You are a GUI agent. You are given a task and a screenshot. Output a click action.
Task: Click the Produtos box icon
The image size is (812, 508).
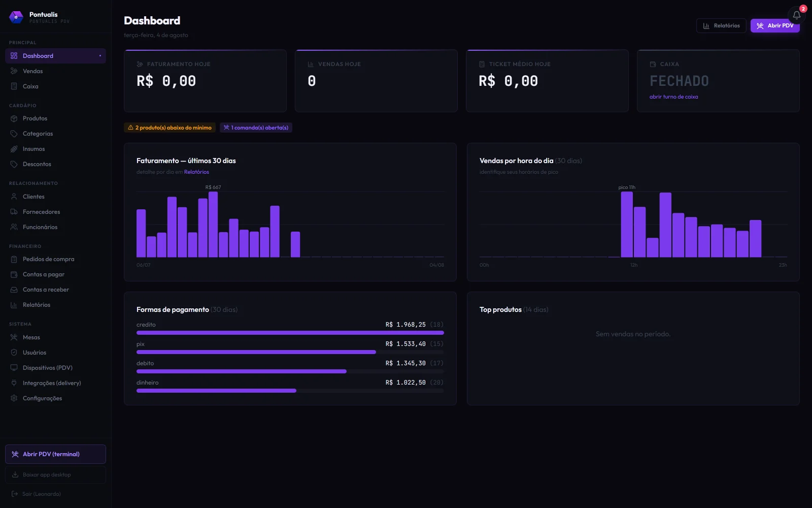[14, 118]
